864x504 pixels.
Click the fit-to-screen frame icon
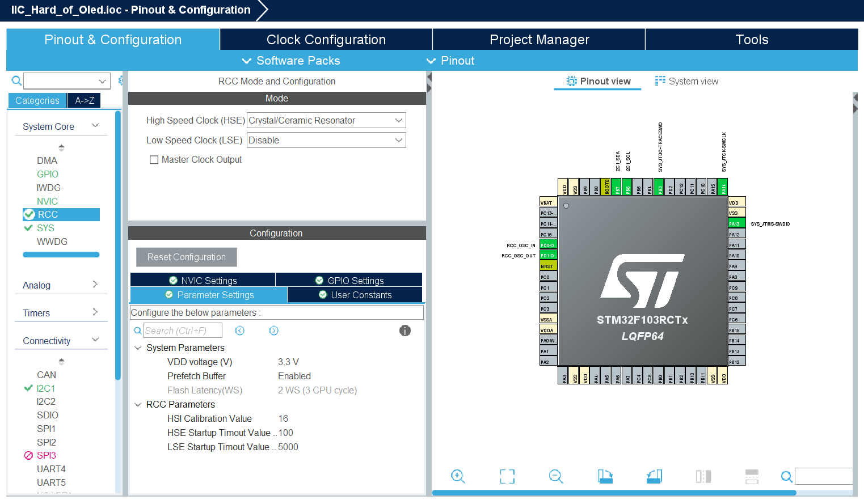pyautogui.click(x=507, y=476)
